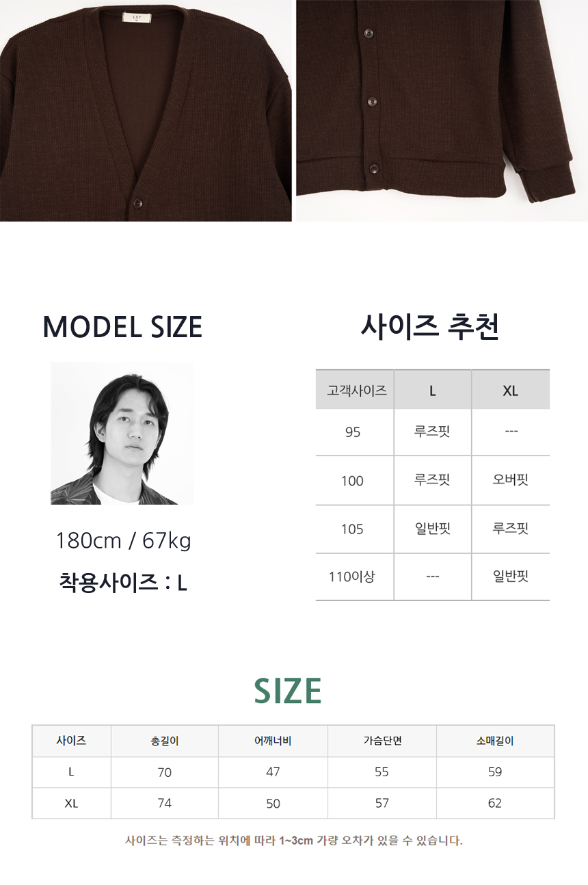Click the MODEL SIZE heading
The height and width of the screenshot is (885, 588).
(122, 328)
